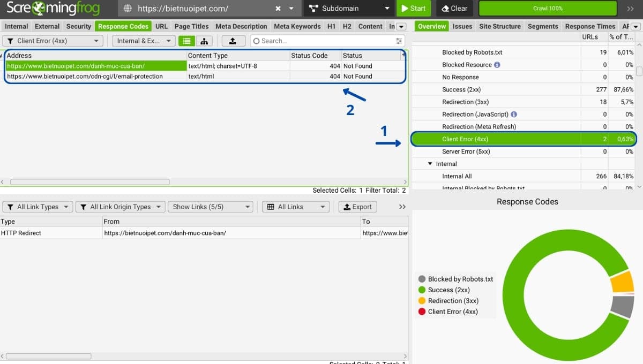Click the info icon beside Redirection (JavaScript)
The width and height of the screenshot is (643, 364).
coord(514,114)
